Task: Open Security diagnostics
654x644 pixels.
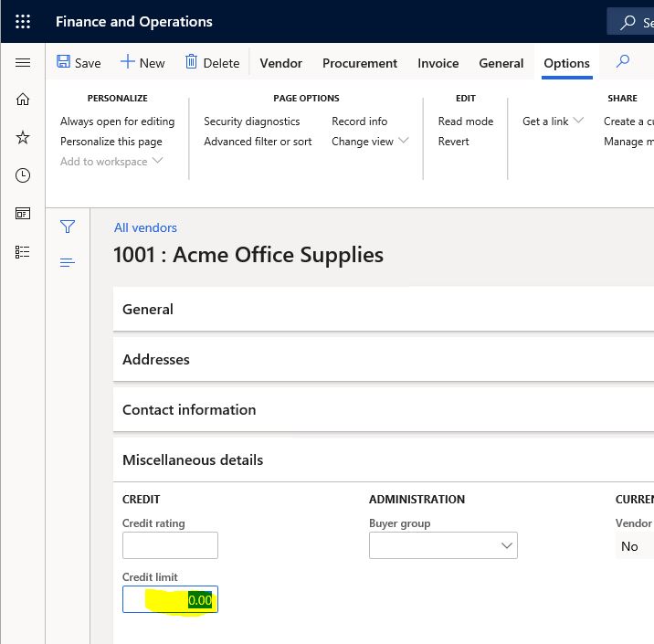Action: point(251,121)
